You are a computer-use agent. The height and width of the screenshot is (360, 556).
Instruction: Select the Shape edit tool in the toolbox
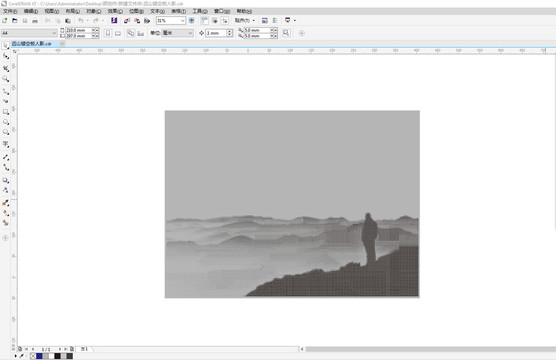[6, 56]
